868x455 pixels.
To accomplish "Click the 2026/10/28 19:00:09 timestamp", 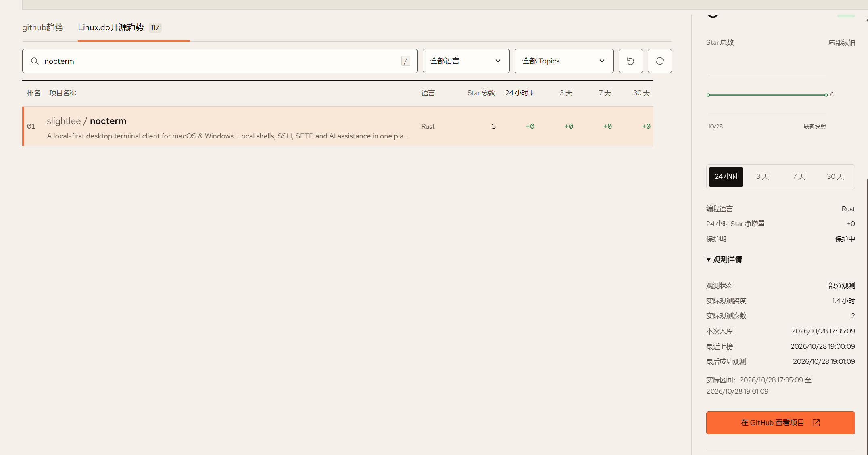I will click(822, 346).
